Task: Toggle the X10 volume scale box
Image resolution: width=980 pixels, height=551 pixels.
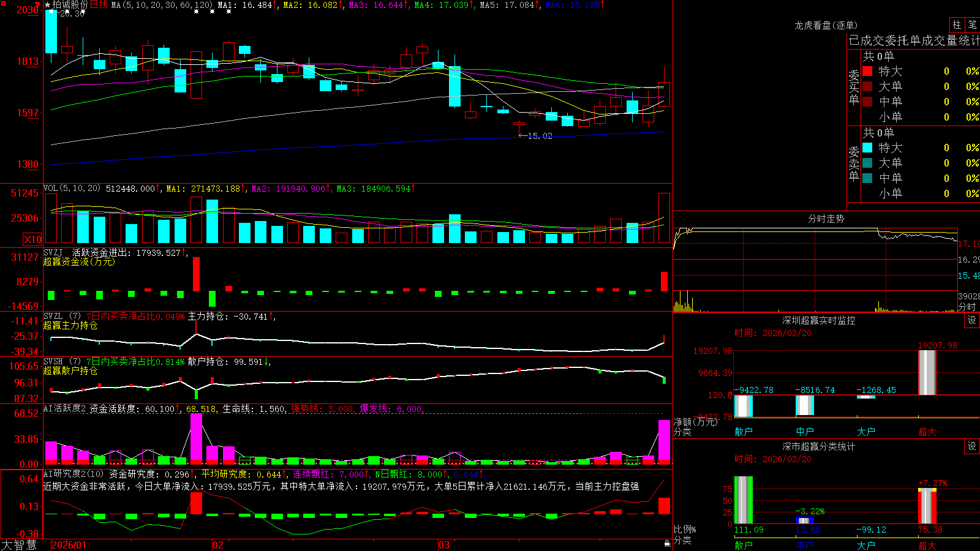Action: tap(32, 239)
